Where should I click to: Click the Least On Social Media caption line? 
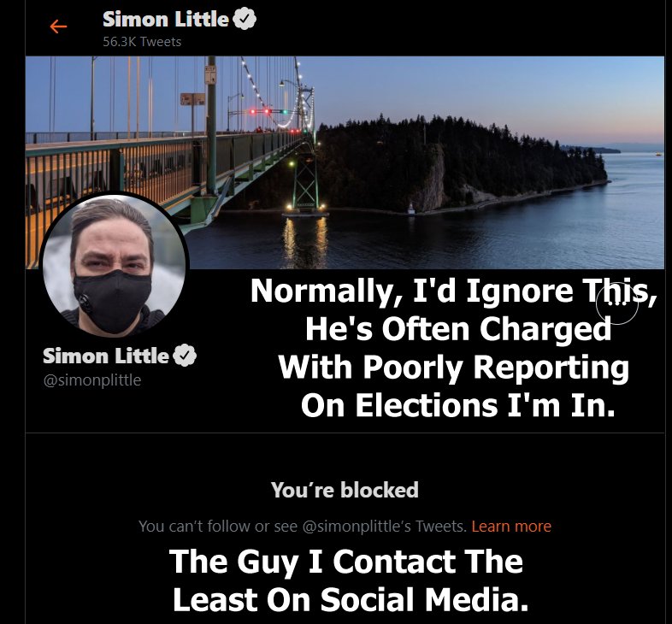[351, 599]
